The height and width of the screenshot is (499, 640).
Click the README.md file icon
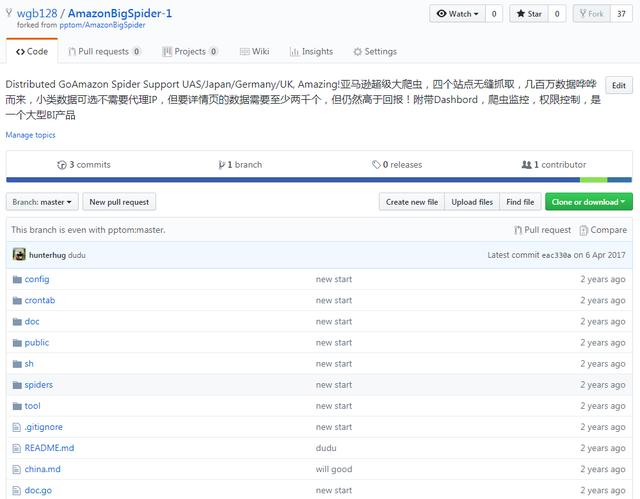(x=16, y=448)
